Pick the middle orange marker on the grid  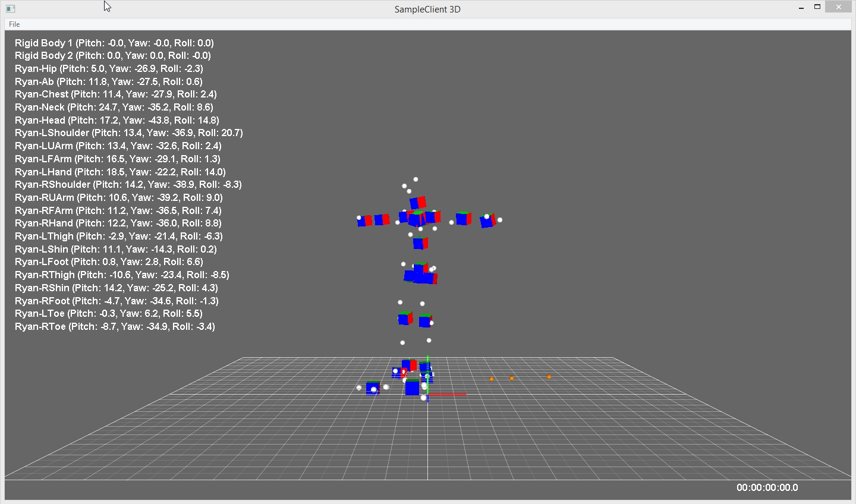pos(511,378)
